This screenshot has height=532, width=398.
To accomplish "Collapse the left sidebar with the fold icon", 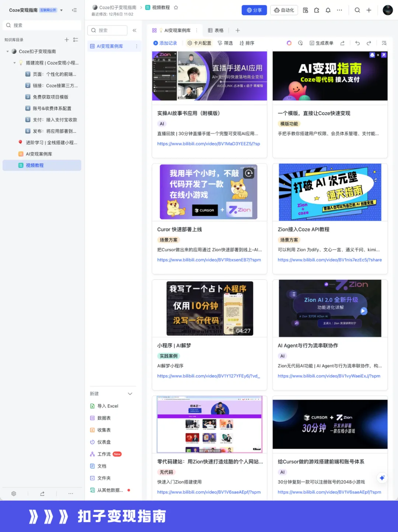I will point(74,10).
